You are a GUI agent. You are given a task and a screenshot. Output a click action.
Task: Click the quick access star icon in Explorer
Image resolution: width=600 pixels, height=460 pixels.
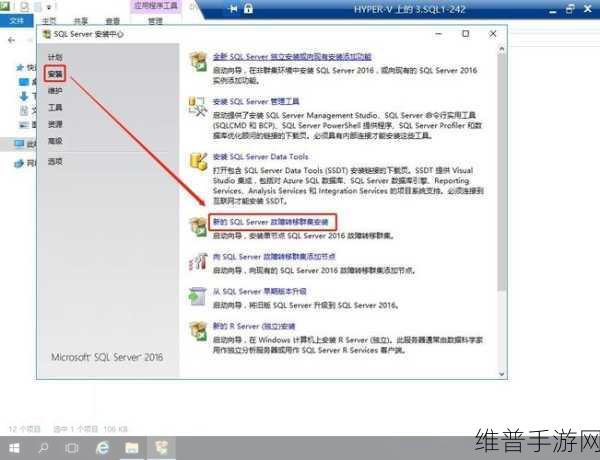coord(20,68)
